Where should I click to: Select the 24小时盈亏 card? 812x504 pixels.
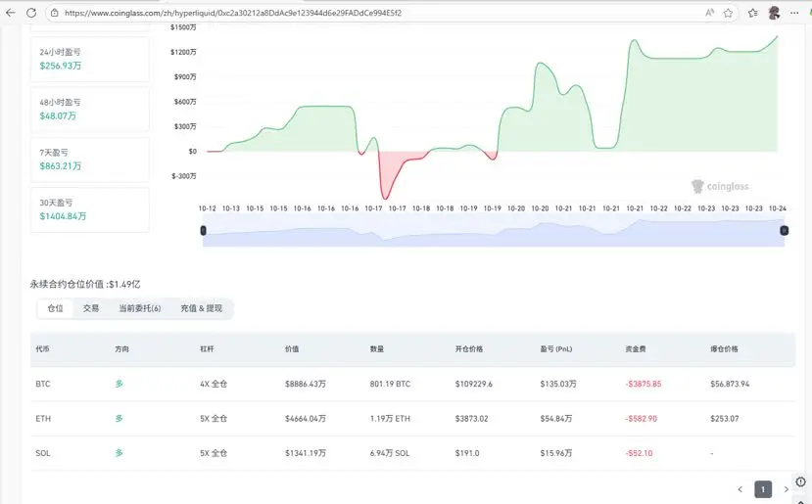pyautogui.click(x=90, y=59)
